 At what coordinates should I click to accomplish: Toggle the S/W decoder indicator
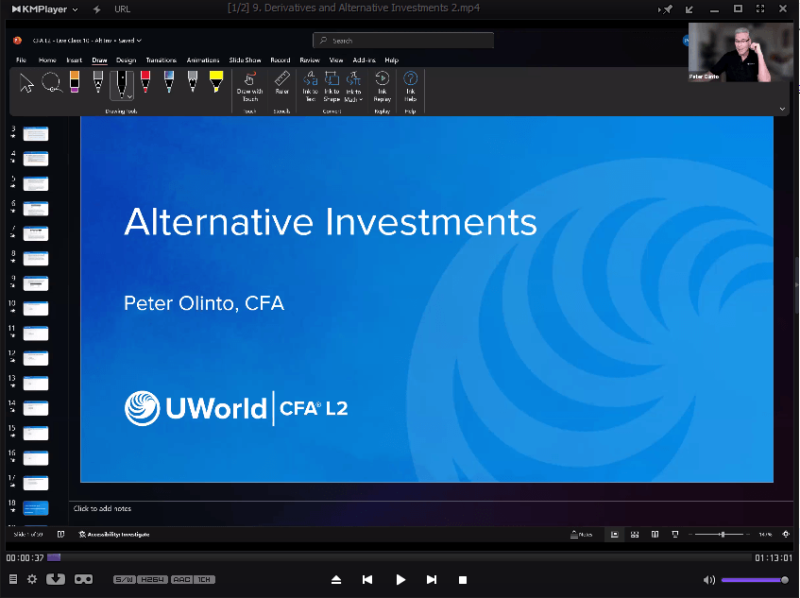tap(124, 580)
